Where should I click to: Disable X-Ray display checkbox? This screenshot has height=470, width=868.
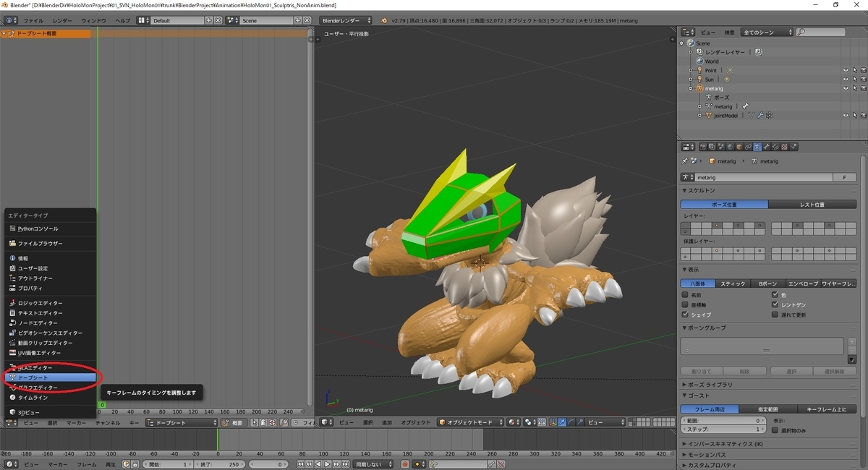[775, 305]
